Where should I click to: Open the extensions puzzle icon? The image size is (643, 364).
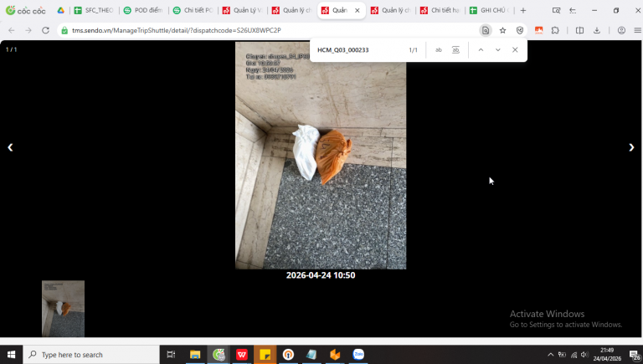pos(555,30)
